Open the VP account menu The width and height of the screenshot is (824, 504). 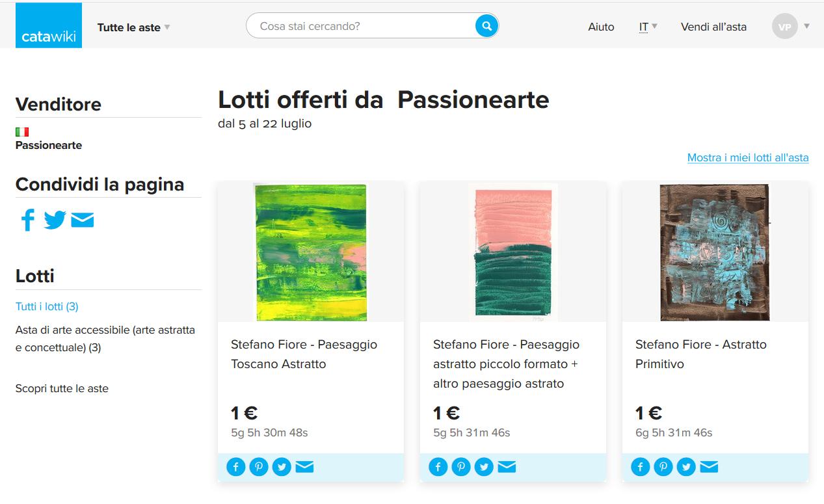[786, 26]
